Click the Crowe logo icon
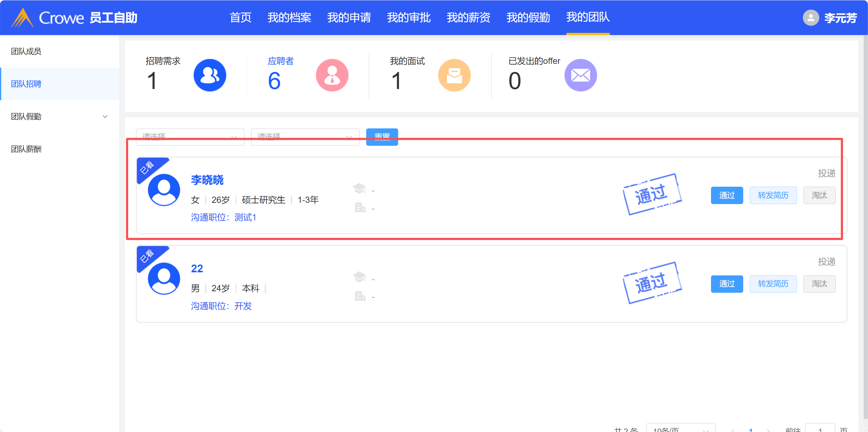 click(22, 17)
